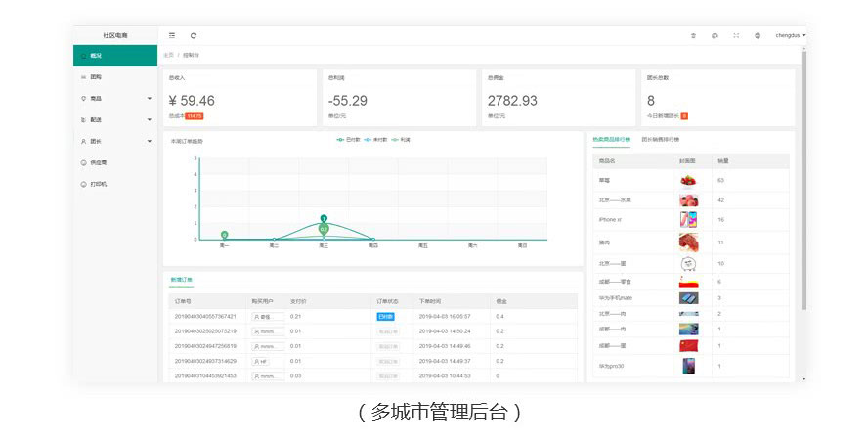Image resolution: width=868 pixels, height=440 pixels.
Task: Click the 社区电商 site title
Action: point(115,35)
